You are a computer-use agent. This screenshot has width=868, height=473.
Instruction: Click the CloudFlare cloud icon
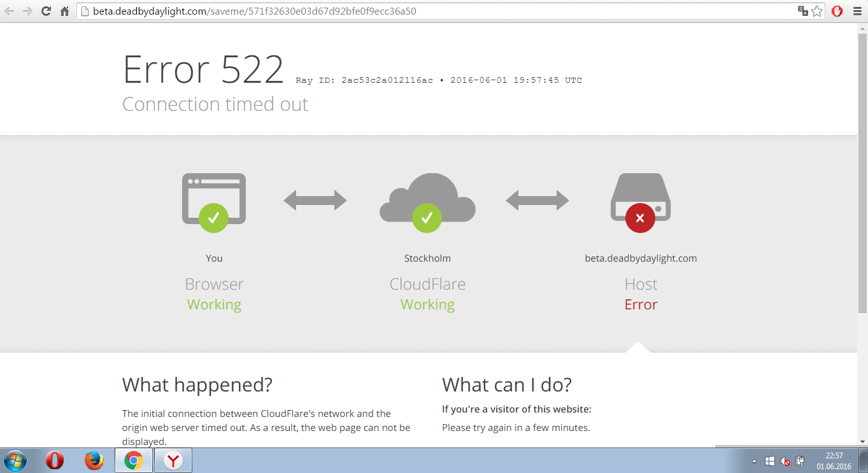[x=427, y=202]
